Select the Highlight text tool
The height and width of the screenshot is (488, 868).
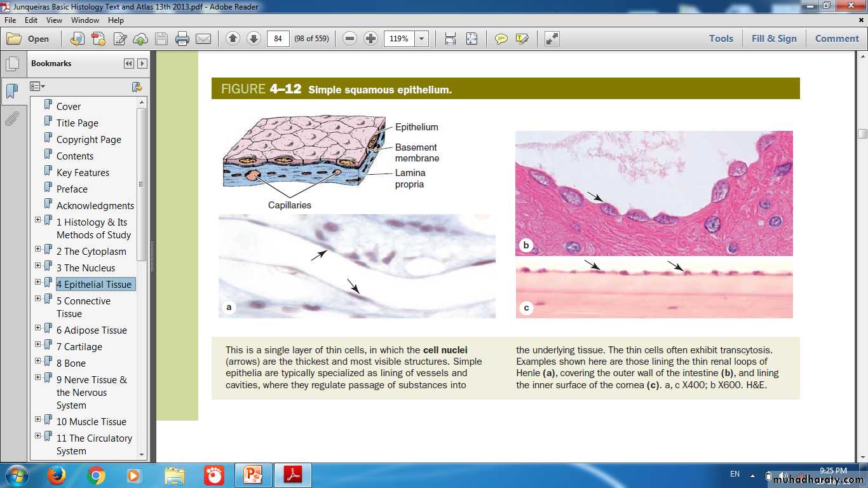coord(522,39)
